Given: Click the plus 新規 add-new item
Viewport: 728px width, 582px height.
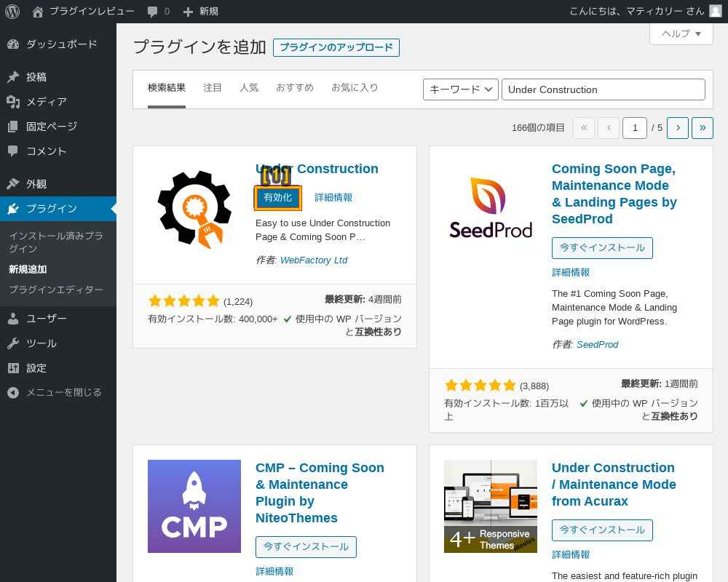Looking at the screenshot, I should click(x=201, y=11).
